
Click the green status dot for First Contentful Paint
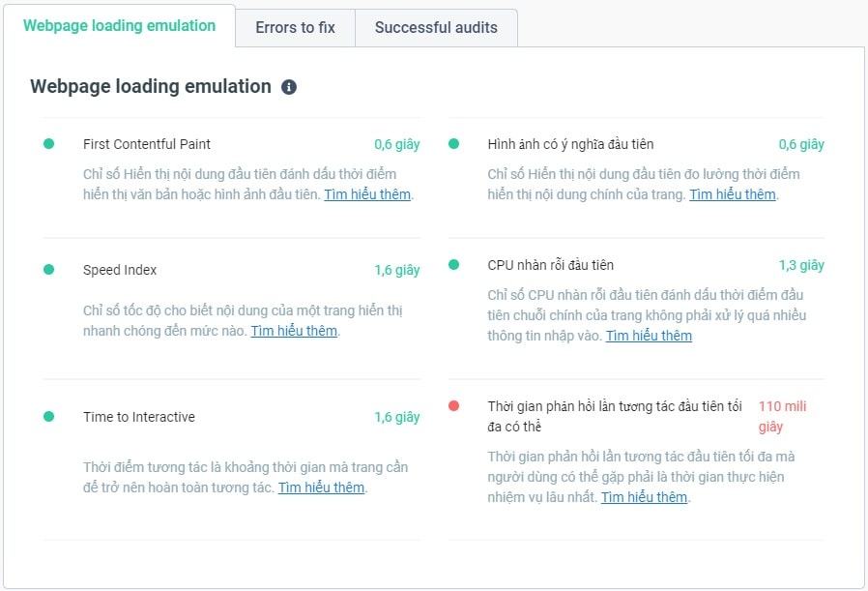pyautogui.click(x=48, y=144)
